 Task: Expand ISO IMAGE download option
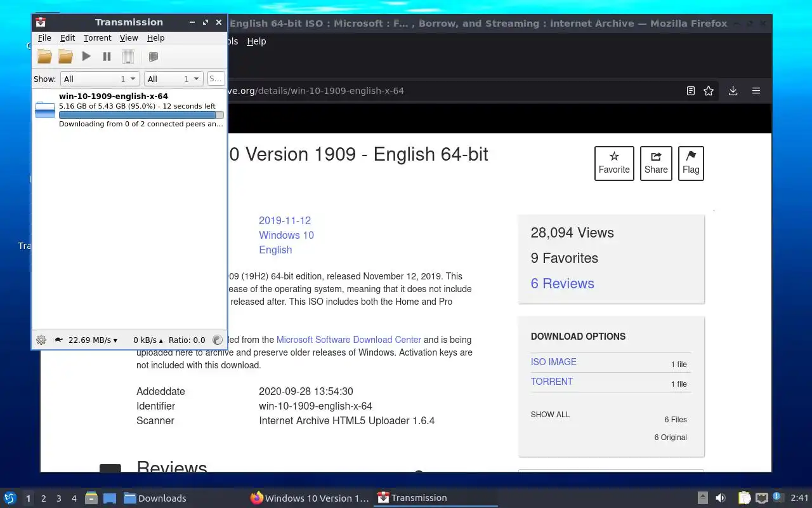(553, 362)
